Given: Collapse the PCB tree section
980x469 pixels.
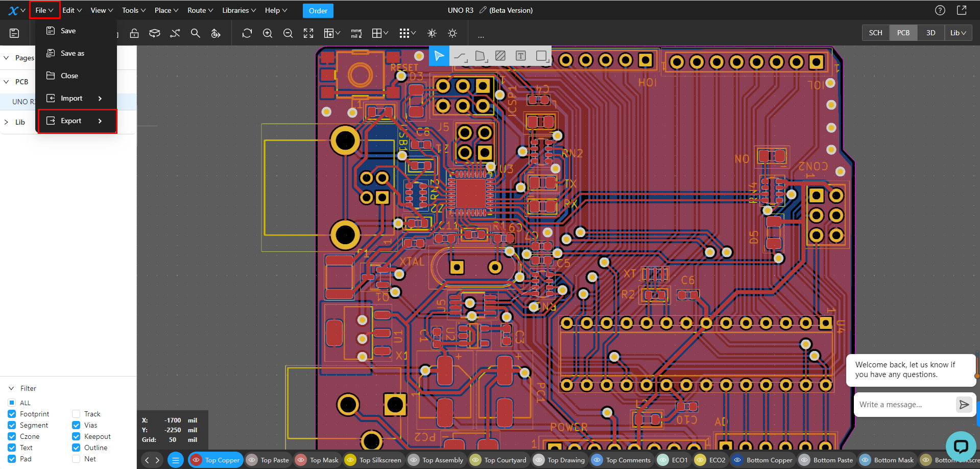Looking at the screenshot, I should coord(6,82).
